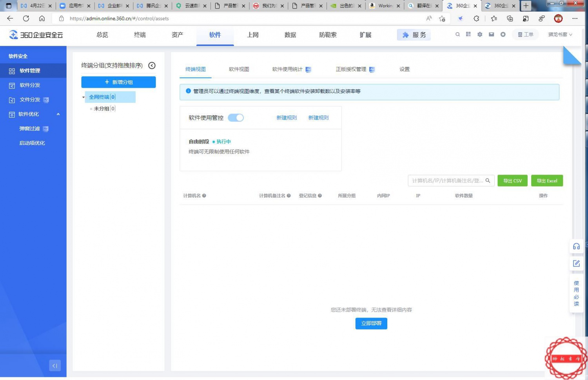This screenshot has height=380, width=588.
Task: Click the browser address bar URL
Action: pos(119,18)
